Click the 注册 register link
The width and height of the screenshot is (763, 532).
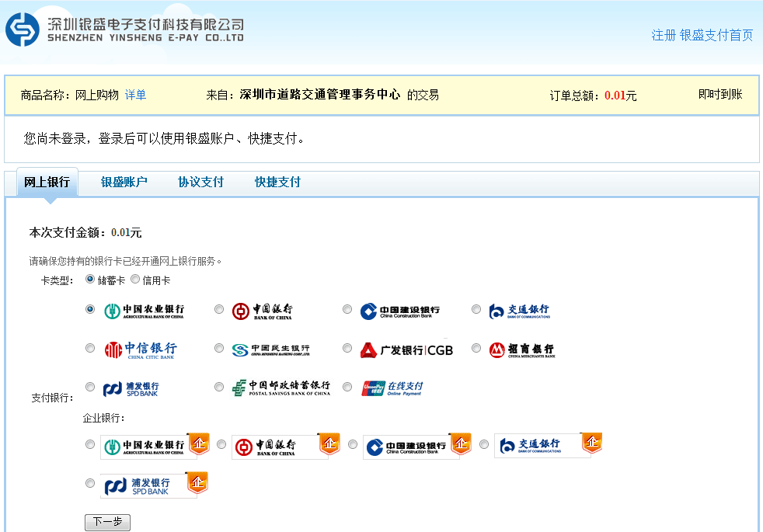pyautogui.click(x=664, y=35)
